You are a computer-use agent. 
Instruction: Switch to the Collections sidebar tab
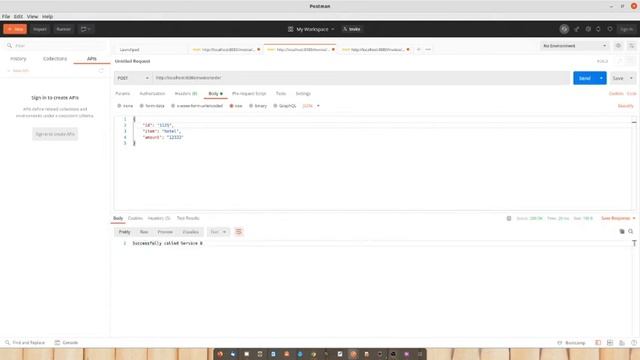[55, 59]
